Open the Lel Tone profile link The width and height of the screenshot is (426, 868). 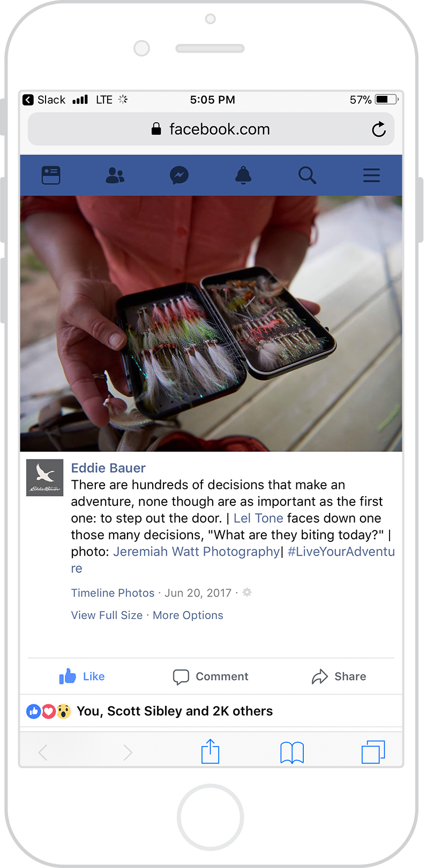coord(258,518)
